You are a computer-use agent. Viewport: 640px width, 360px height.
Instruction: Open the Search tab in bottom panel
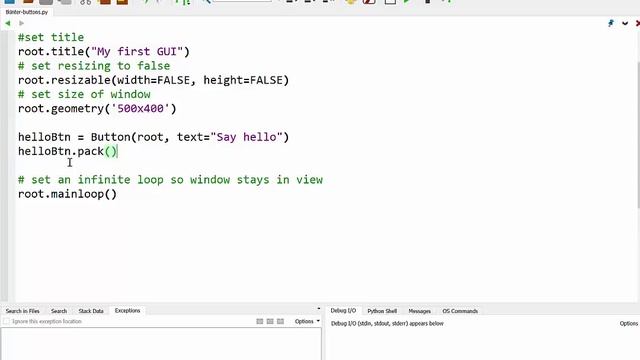(x=59, y=311)
